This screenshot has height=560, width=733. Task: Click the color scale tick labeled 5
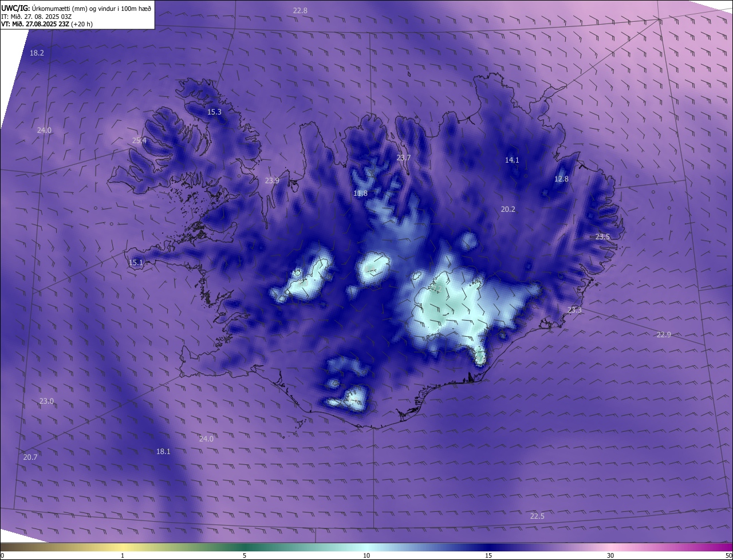pos(245,555)
